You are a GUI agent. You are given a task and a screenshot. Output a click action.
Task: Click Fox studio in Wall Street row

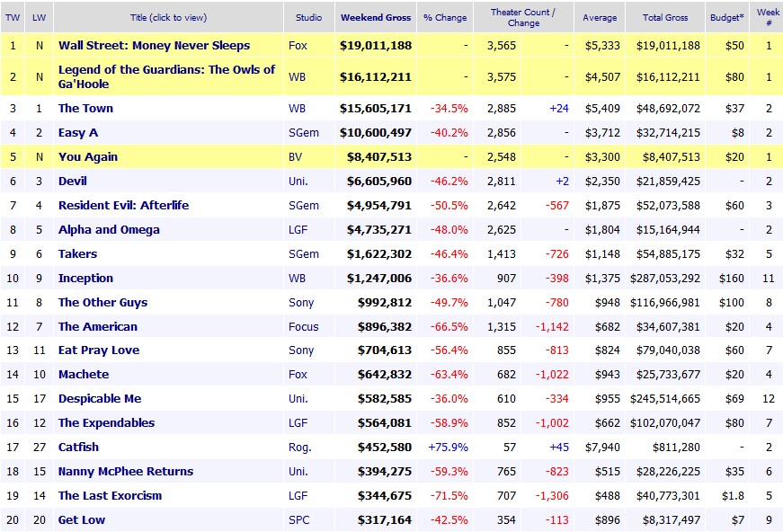(298, 46)
